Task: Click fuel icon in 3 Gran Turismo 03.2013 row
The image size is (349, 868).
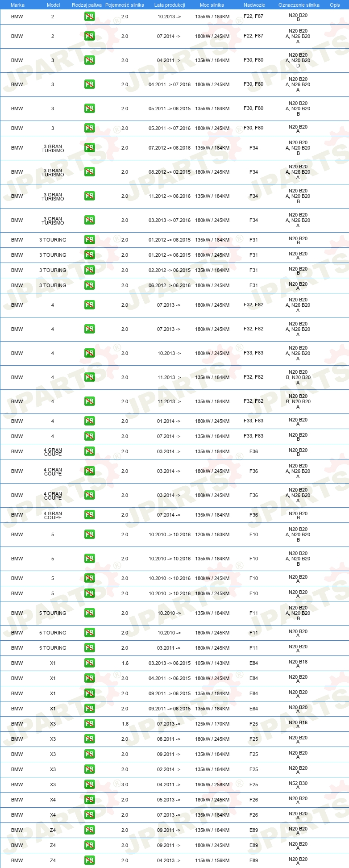Action: tap(89, 220)
